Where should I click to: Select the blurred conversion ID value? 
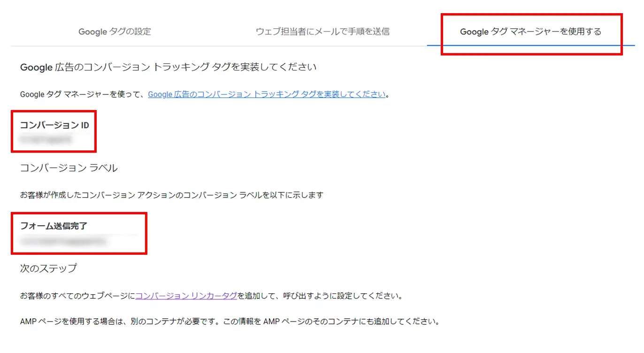click(45, 140)
